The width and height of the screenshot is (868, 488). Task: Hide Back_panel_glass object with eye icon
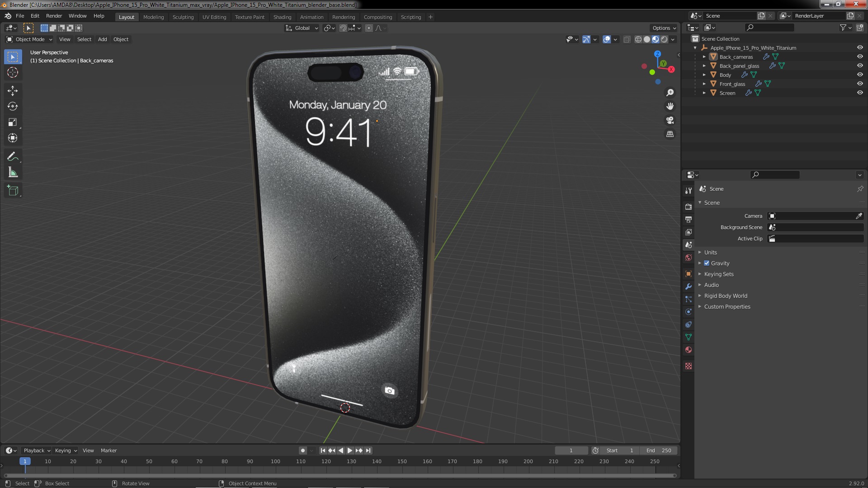coord(859,66)
